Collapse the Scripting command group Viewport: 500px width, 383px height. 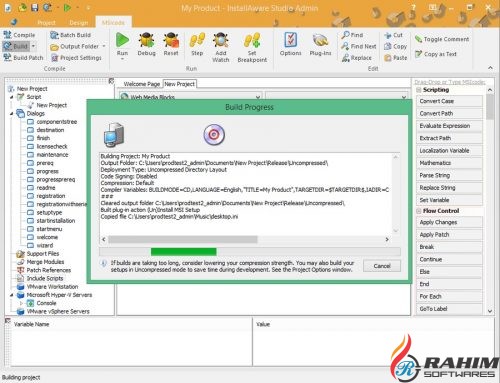[419, 90]
